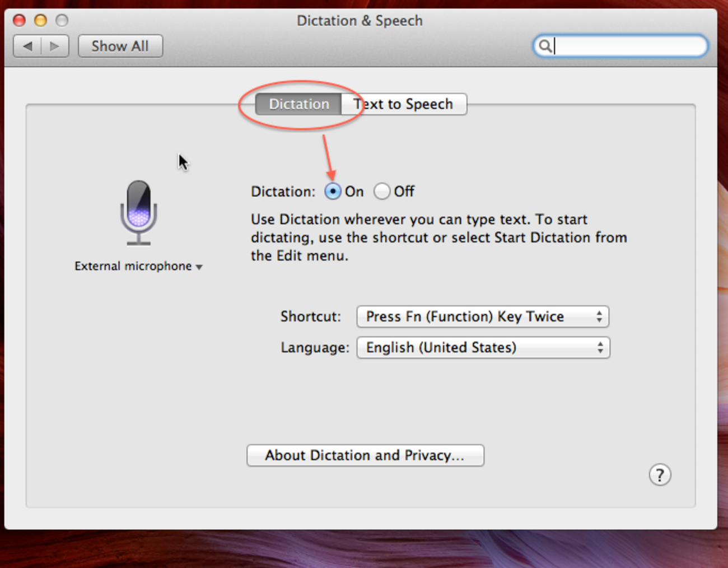Go forward with the right arrow

pyautogui.click(x=54, y=46)
